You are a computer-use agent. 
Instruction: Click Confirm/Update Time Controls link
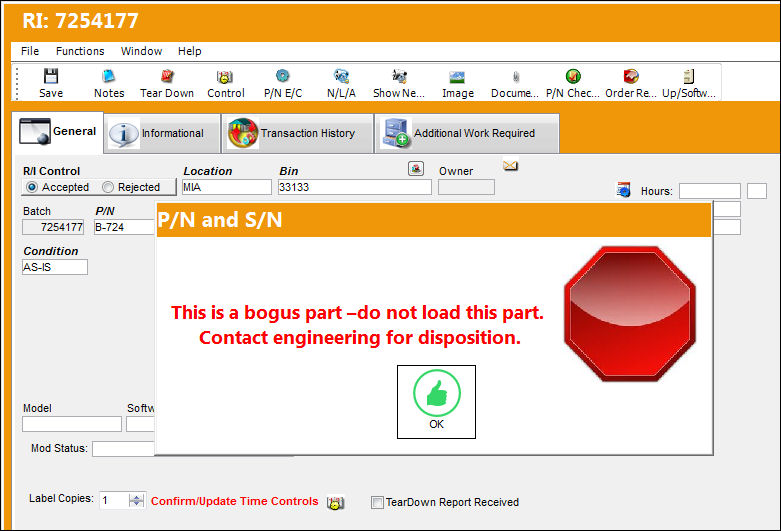coord(235,501)
